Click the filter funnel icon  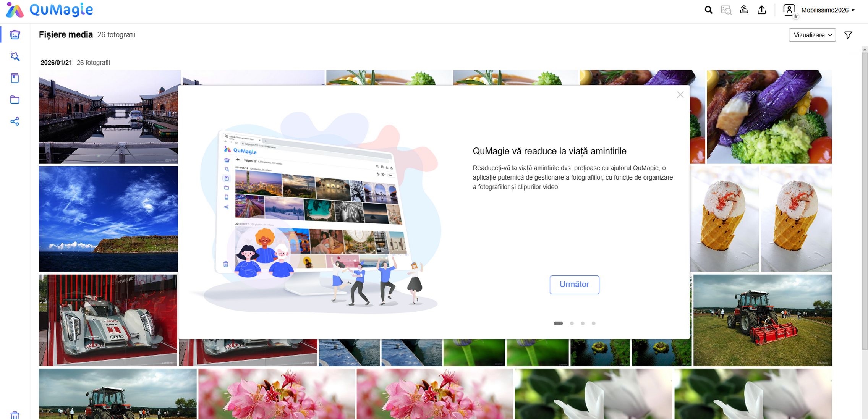click(x=848, y=35)
